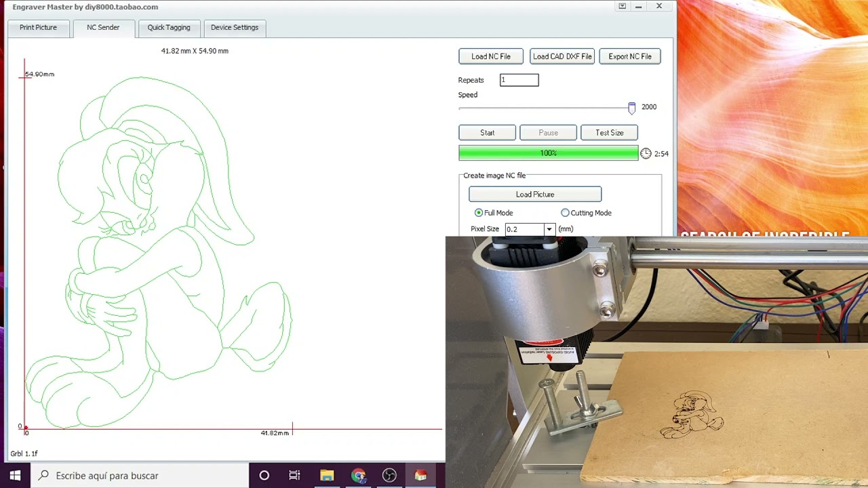This screenshot has width=868, height=488.
Task: Click the Test Size button
Action: coord(610,133)
